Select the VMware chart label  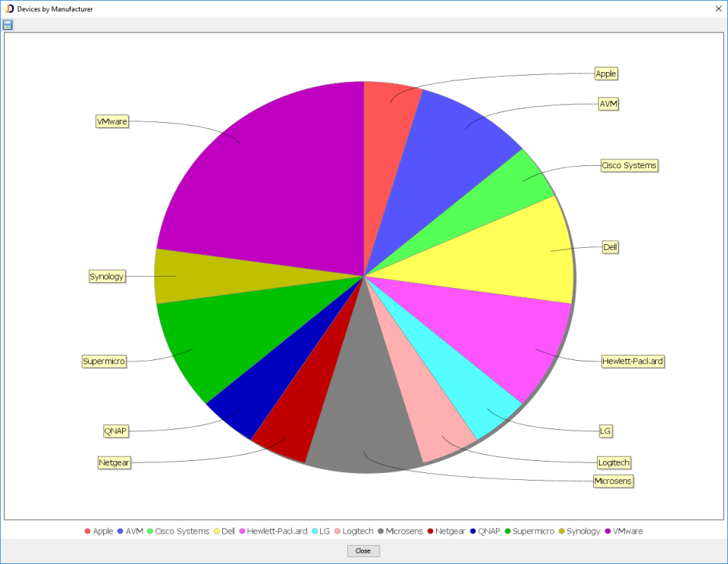click(x=112, y=121)
